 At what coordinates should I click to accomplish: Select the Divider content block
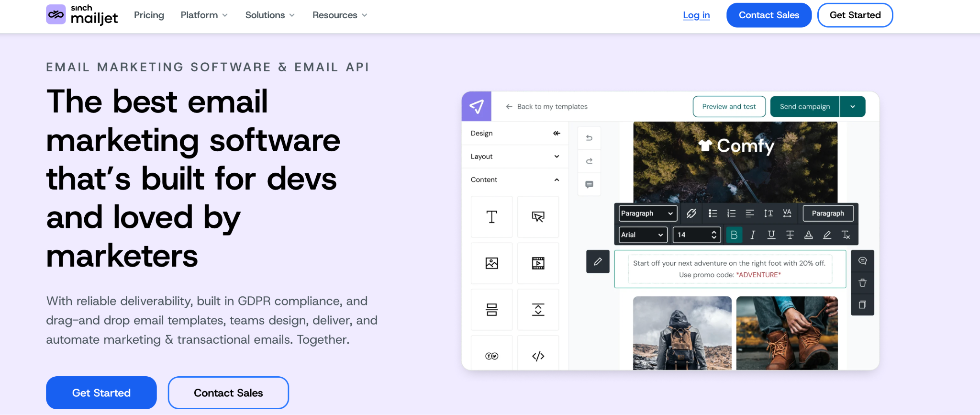click(492, 310)
